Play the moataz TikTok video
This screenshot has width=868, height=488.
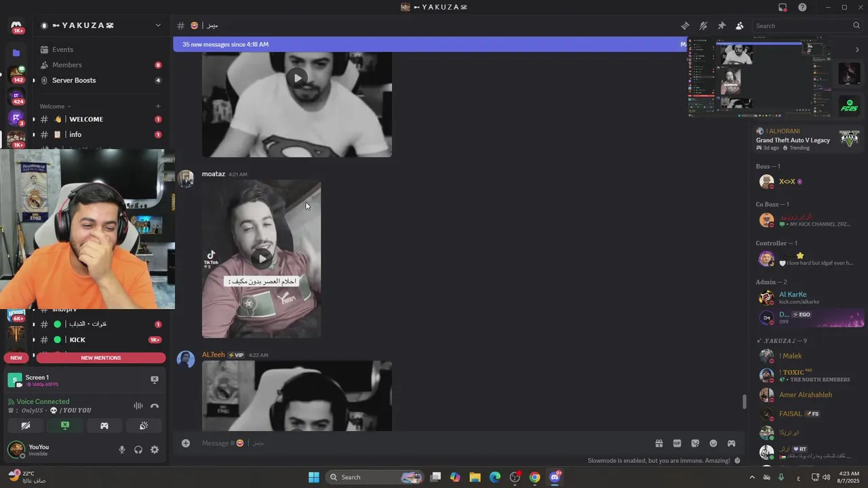(x=262, y=258)
